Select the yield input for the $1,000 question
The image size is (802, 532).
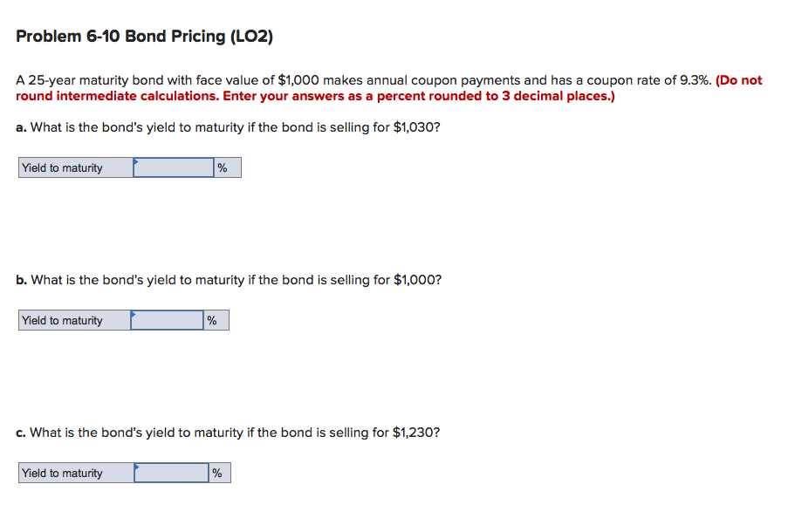pyautogui.click(x=167, y=320)
